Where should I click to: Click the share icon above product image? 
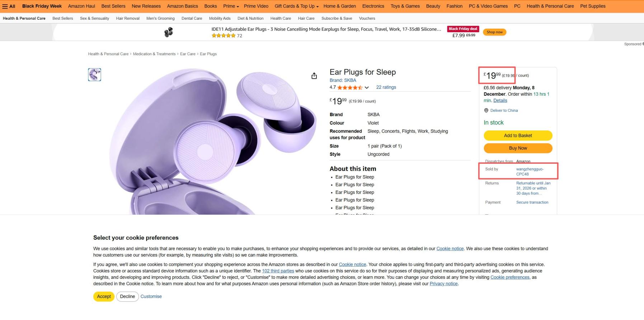314,76
